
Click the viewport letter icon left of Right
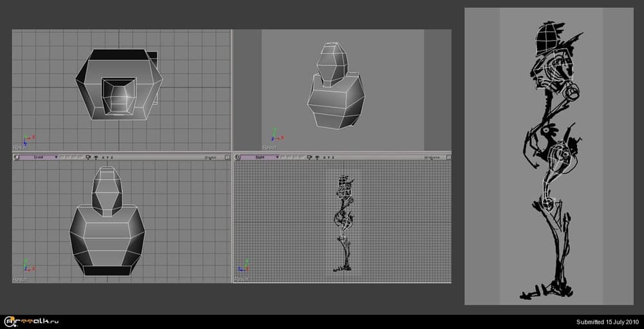[238, 157]
